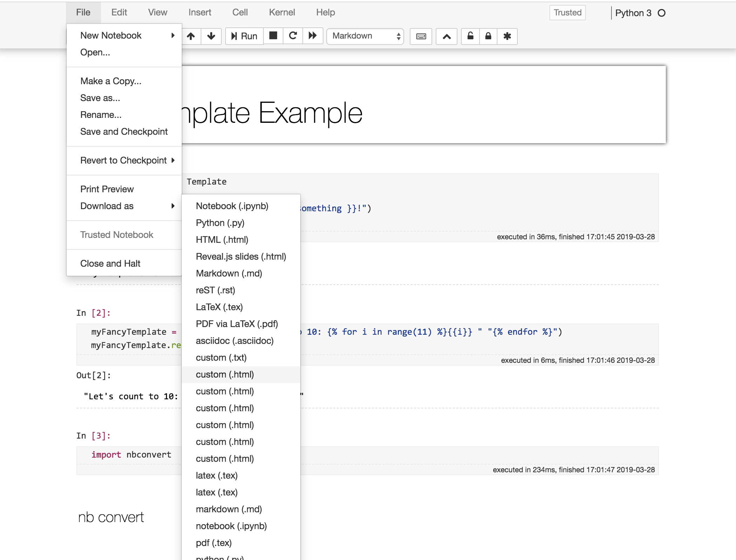The image size is (736, 560).
Task: Click the move cell up arrow
Action: click(x=191, y=36)
